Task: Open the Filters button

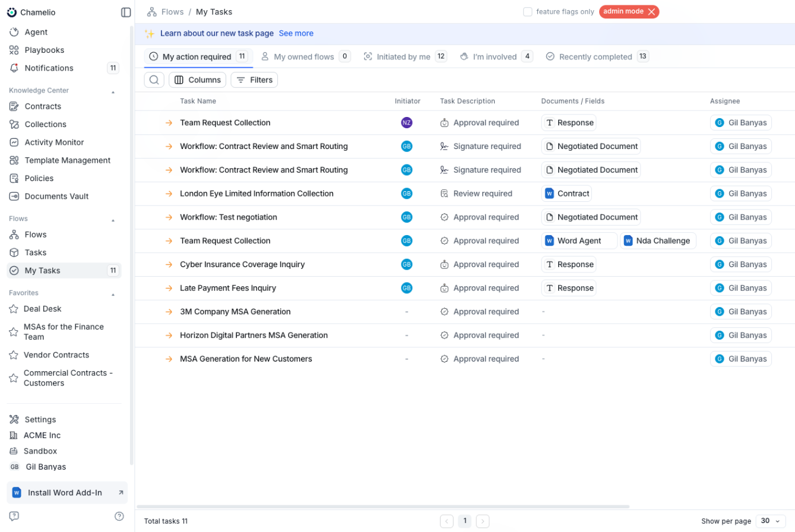Action: point(254,80)
